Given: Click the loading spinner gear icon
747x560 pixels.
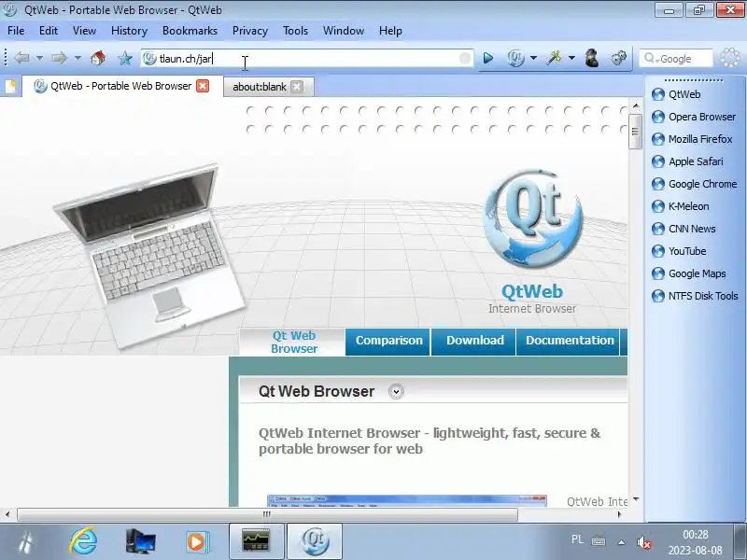Looking at the screenshot, I should coord(730,58).
